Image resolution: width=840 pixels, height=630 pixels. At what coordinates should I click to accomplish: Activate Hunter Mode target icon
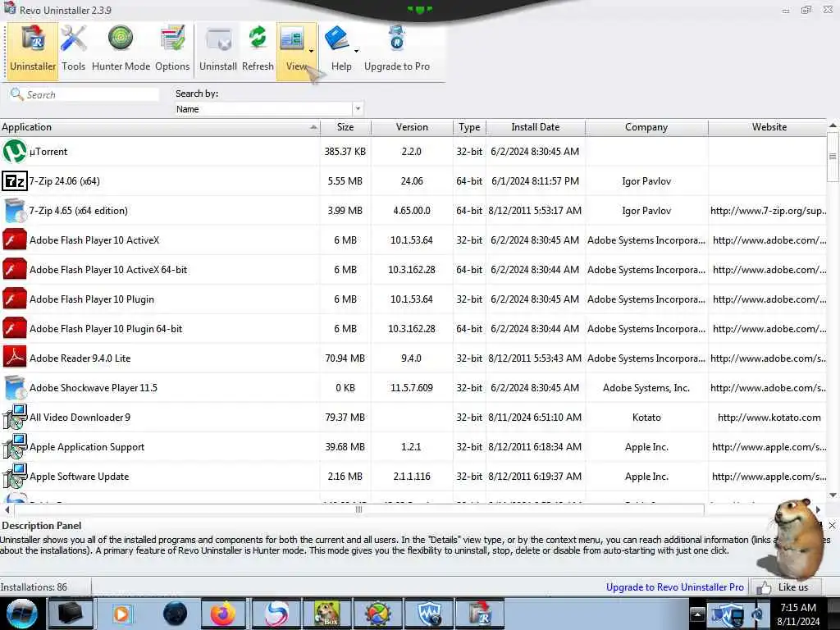click(x=121, y=39)
